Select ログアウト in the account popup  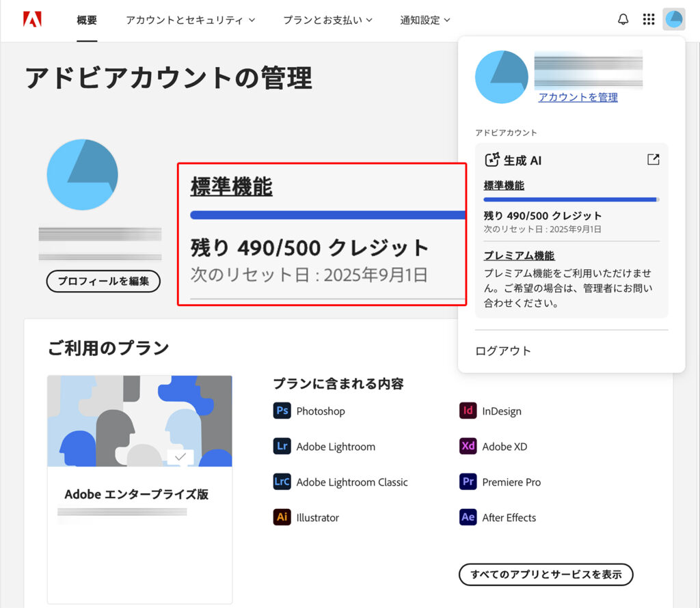pyautogui.click(x=503, y=351)
